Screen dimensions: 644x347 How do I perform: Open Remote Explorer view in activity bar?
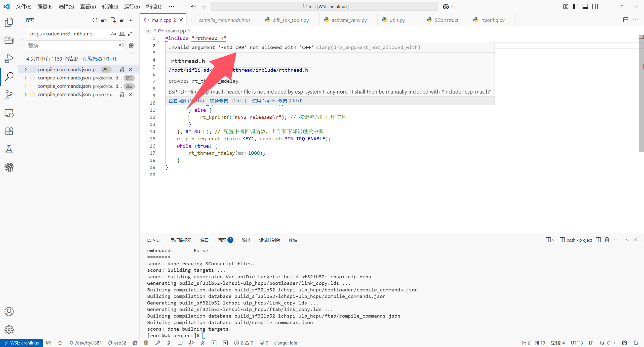(9, 113)
